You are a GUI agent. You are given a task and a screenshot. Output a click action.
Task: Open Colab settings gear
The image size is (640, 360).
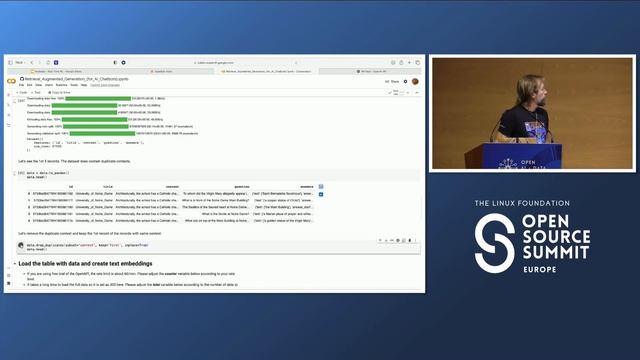[405, 82]
